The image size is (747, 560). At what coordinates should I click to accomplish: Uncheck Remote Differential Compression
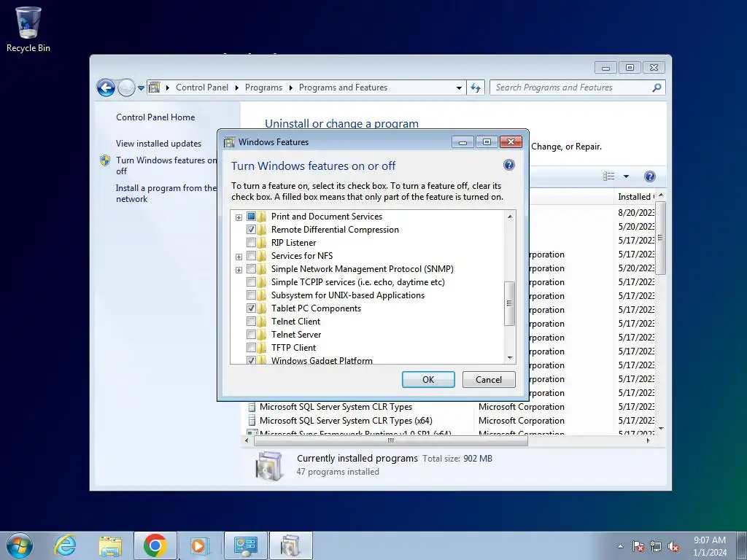pos(251,230)
